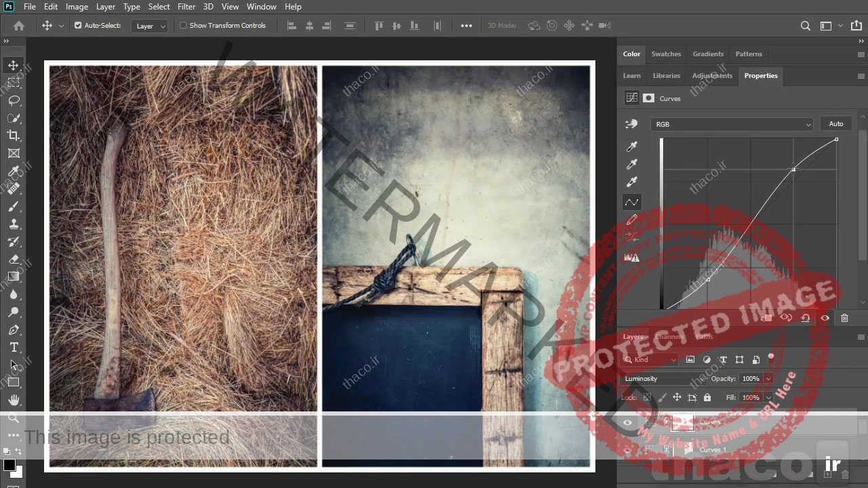Switch to the Gradients tab
The height and width of the screenshot is (488, 868).
tap(708, 54)
